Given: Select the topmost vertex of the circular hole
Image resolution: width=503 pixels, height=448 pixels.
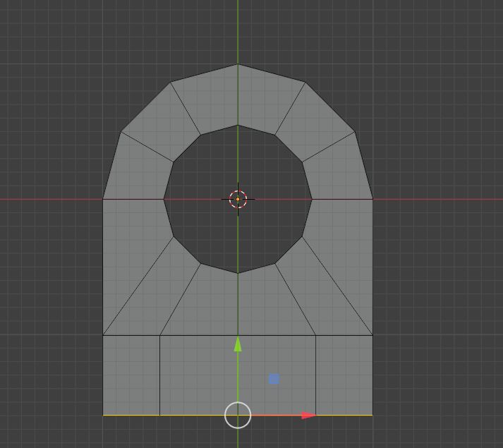Looking at the screenshot, I should tap(238, 125).
